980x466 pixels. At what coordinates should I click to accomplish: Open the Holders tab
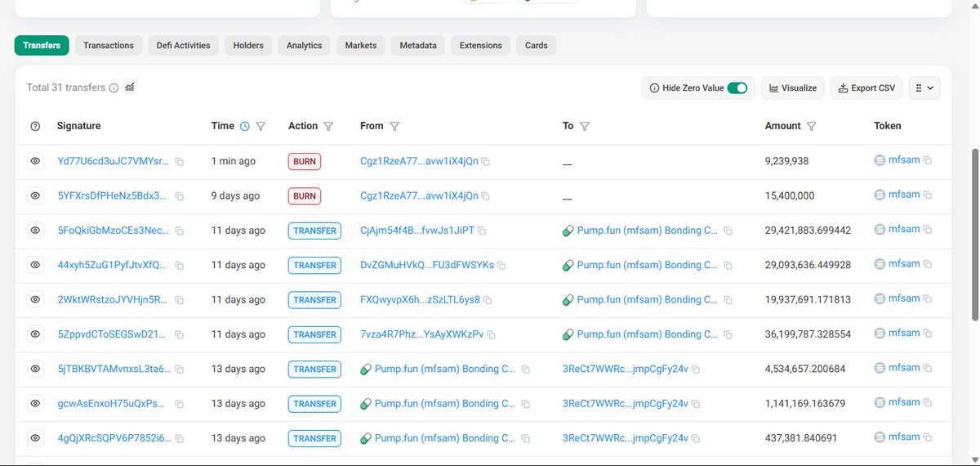click(248, 46)
